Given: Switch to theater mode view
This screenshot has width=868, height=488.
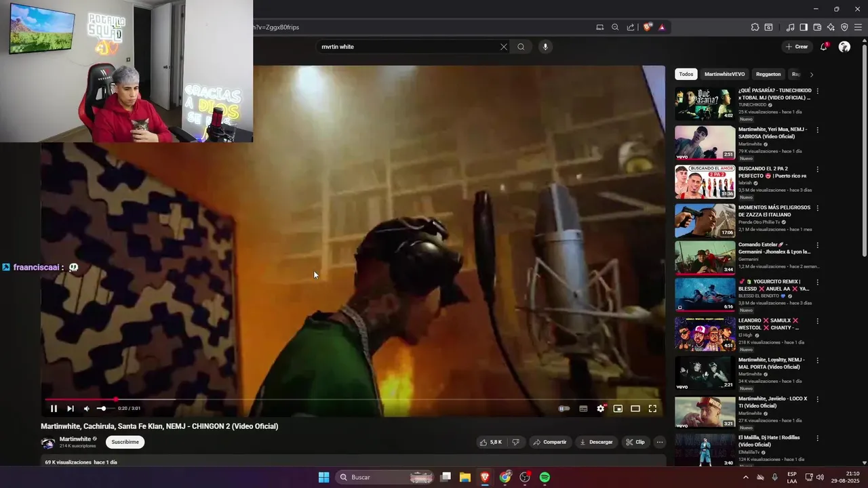Looking at the screenshot, I should tap(635, 409).
